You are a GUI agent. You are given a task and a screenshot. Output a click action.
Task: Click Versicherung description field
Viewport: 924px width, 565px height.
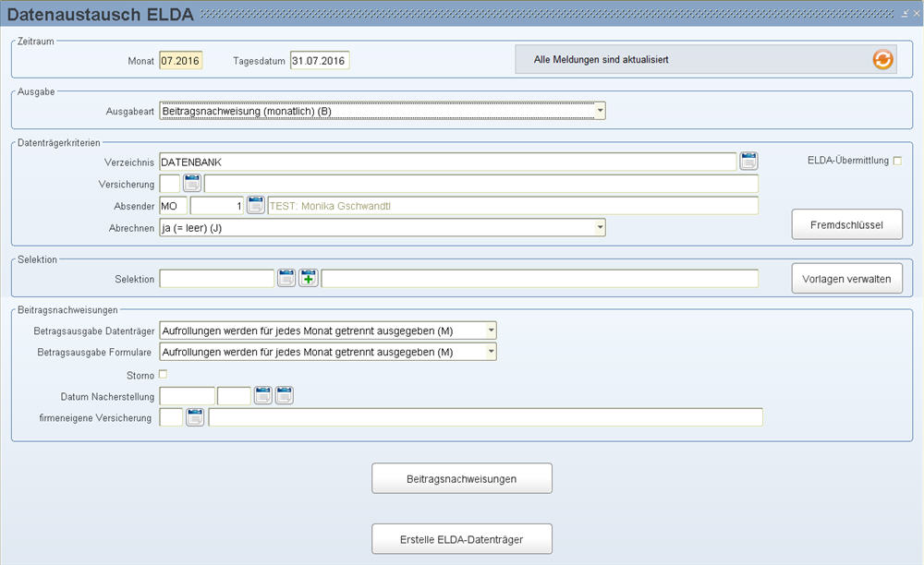click(x=480, y=184)
